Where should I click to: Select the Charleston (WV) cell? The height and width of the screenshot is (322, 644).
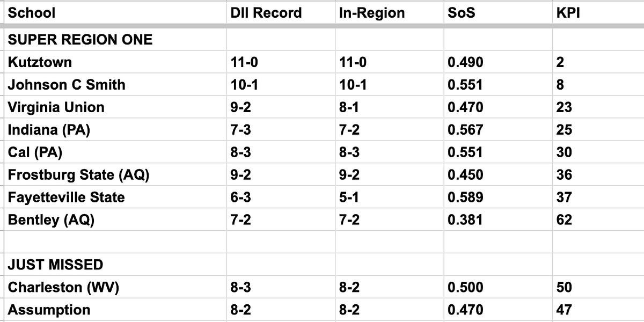pyautogui.click(x=63, y=288)
